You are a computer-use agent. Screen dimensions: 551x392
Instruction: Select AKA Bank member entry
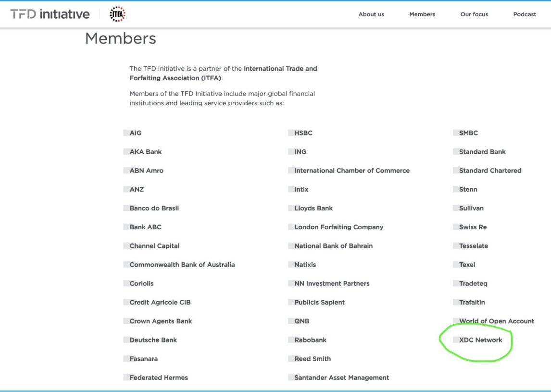tap(146, 152)
